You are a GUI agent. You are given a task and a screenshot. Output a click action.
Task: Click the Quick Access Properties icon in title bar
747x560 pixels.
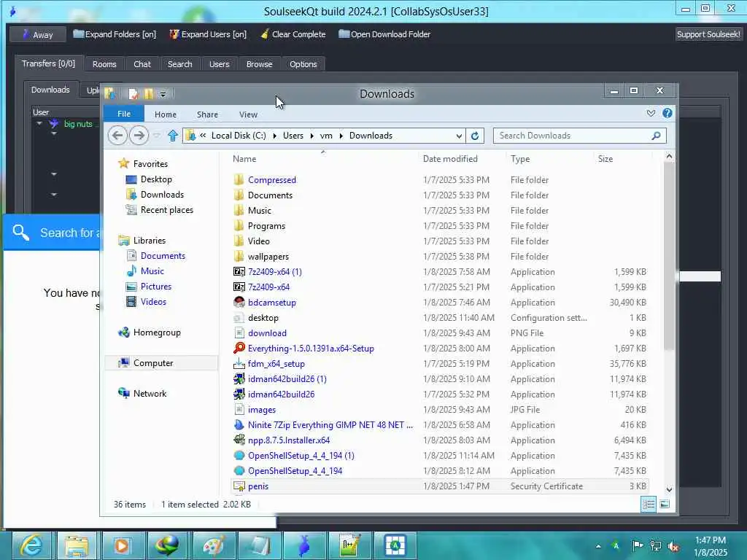click(133, 94)
